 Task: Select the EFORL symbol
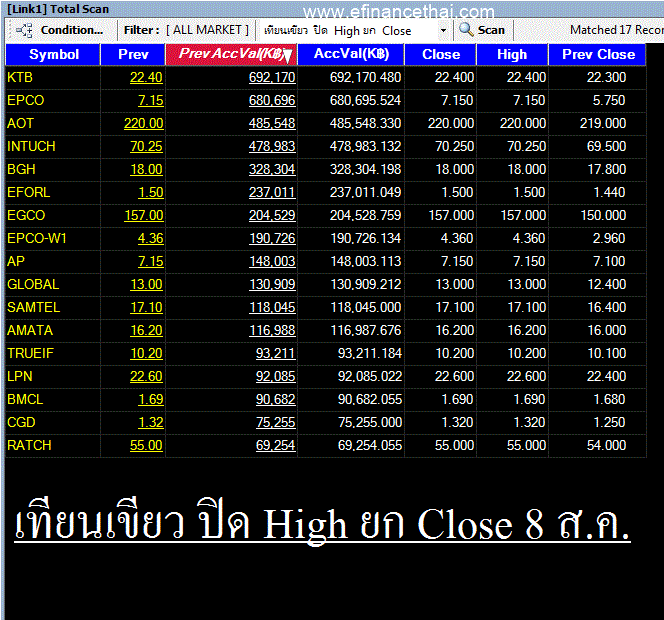coord(28,192)
